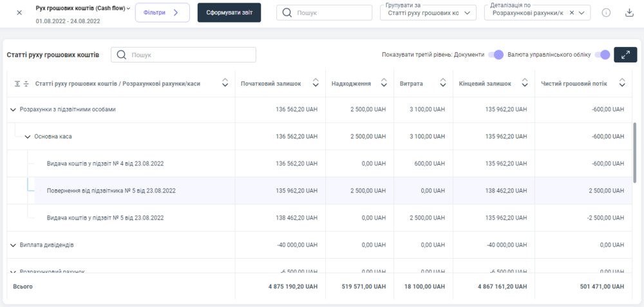Expand the Виплата дивідендів row
The height and width of the screenshot is (307, 644).
coord(13,245)
